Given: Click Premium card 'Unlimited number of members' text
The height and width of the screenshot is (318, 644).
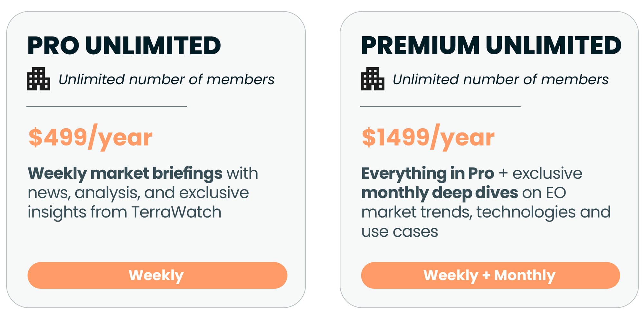Looking at the screenshot, I should tap(501, 79).
